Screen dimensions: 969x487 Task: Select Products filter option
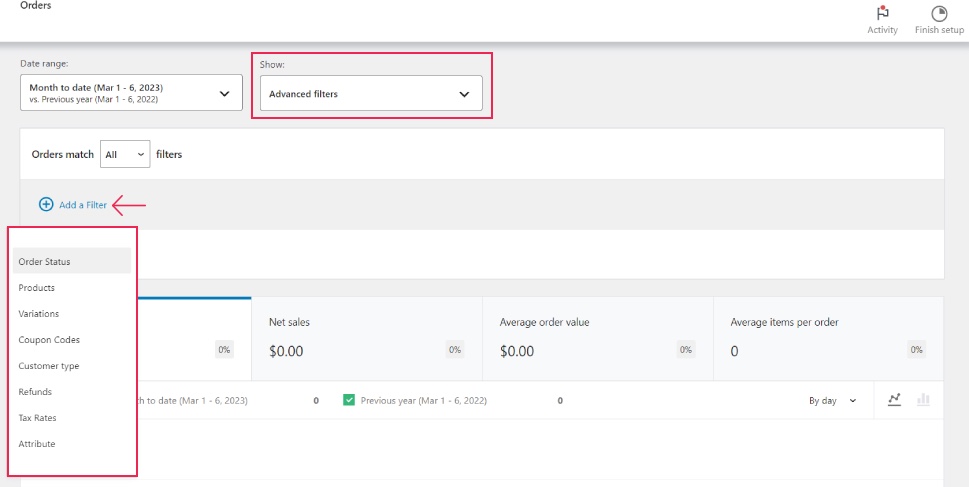[x=37, y=288]
